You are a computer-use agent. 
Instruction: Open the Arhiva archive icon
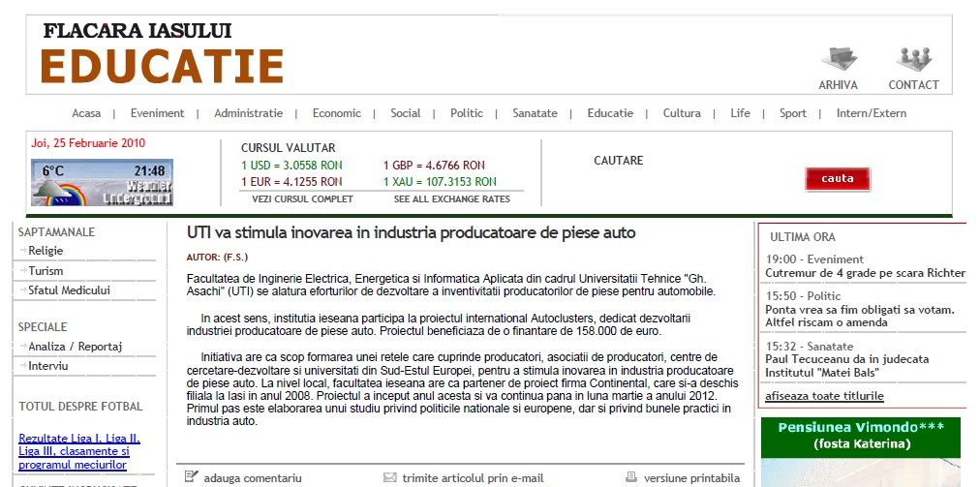click(838, 59)
